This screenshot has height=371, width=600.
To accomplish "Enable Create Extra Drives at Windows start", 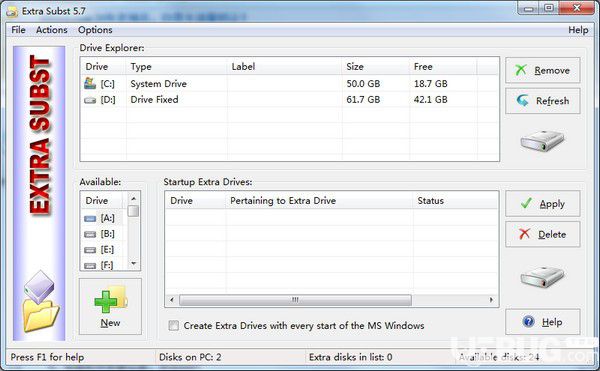I will tap(173, 325).
